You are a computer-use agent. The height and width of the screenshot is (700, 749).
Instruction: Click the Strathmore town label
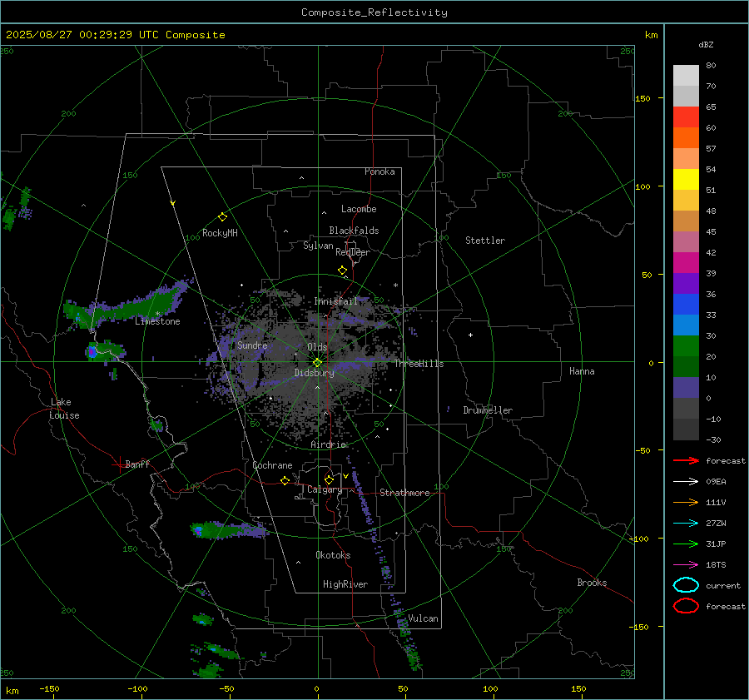tap(404, 493)
